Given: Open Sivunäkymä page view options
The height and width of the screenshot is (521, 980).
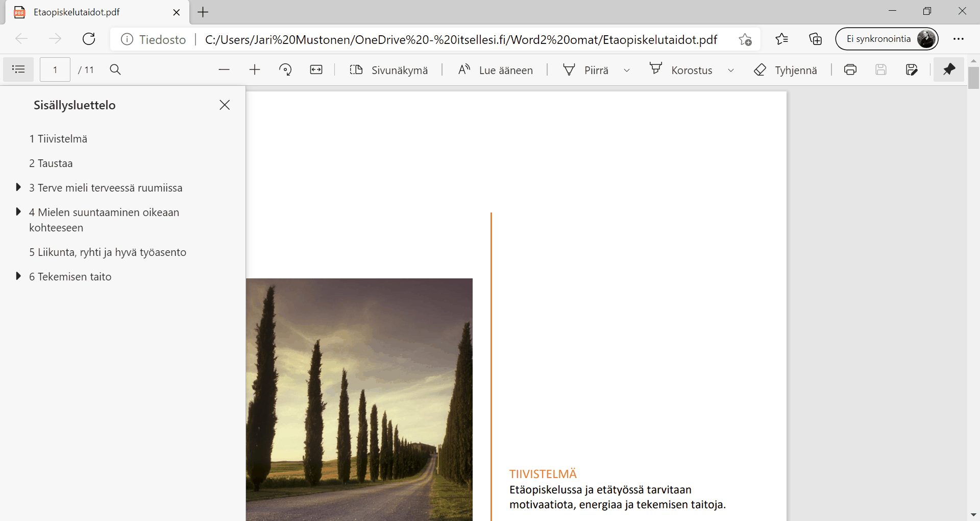Looking at the screenshot, I should coord(389,70).
